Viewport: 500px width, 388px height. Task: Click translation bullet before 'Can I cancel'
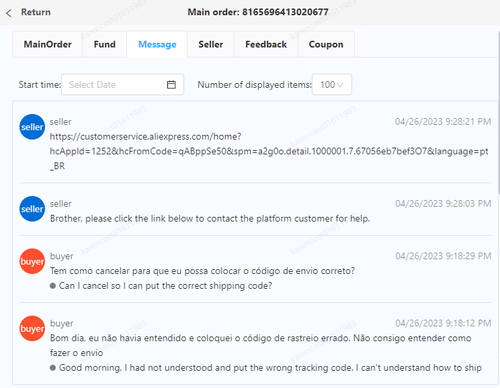point(53,286)
